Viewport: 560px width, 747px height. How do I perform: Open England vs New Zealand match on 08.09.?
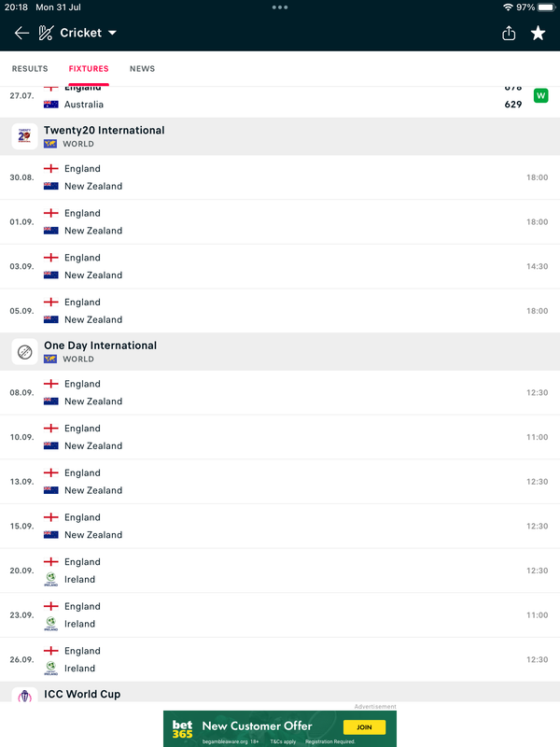[280, 392]
